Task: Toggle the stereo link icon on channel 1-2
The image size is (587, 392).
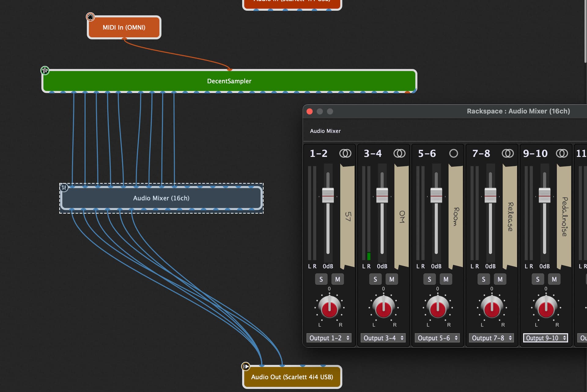Action: click(x=345, y=153)
